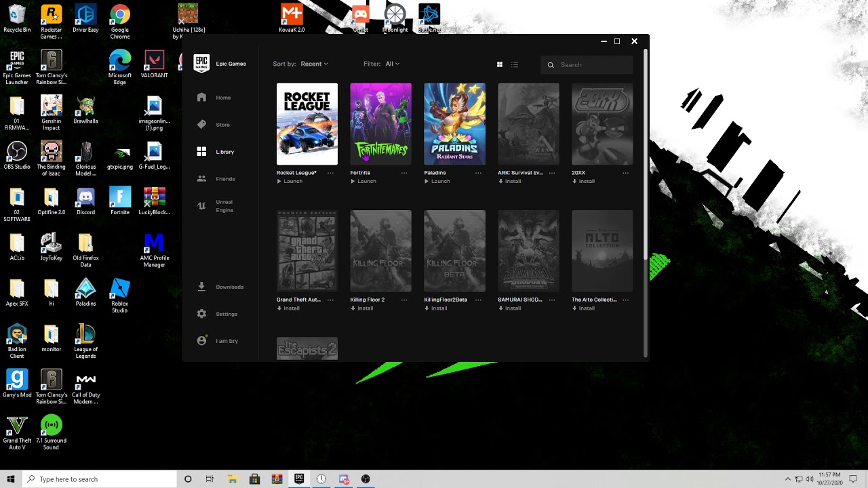The width and height of the screenshot is (868, 488).
Task: Click the taskbar search box
Action: [100, 479]
